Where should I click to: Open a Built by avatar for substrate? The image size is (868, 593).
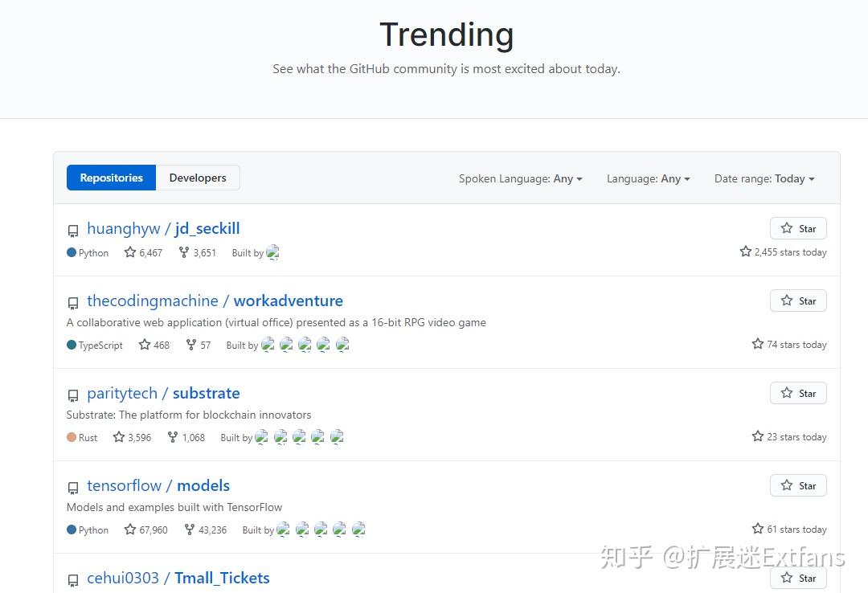coord(263,437)
